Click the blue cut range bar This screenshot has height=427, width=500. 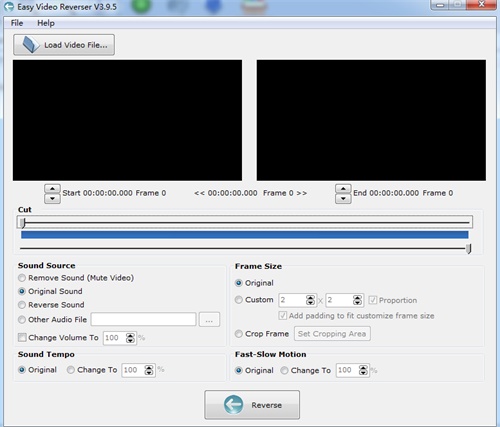coord(245,235)
